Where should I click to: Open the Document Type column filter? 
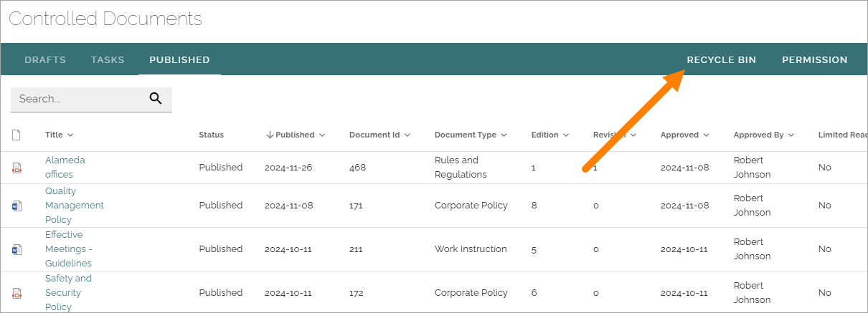(504, 135)
